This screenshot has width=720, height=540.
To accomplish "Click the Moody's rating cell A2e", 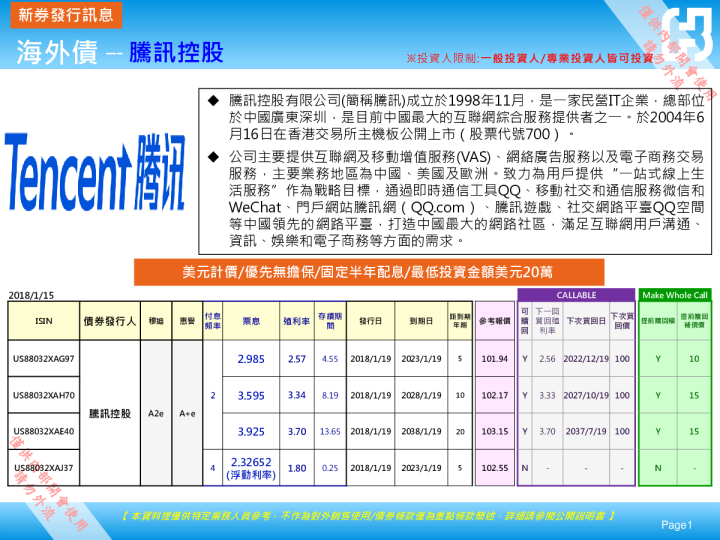I will point(156,413).
